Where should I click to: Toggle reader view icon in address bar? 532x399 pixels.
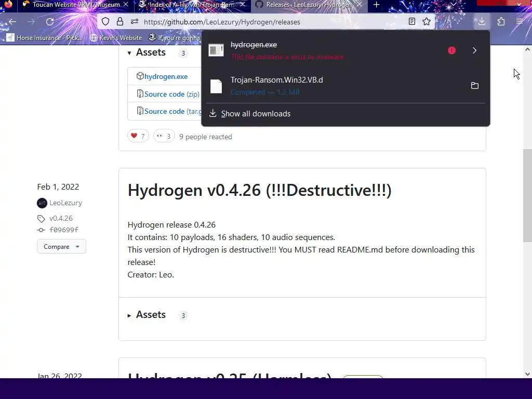point(412,22)
